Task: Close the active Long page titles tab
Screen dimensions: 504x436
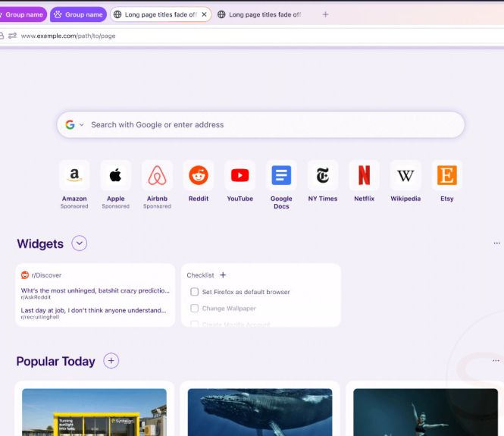Action: tap(204, 14)
